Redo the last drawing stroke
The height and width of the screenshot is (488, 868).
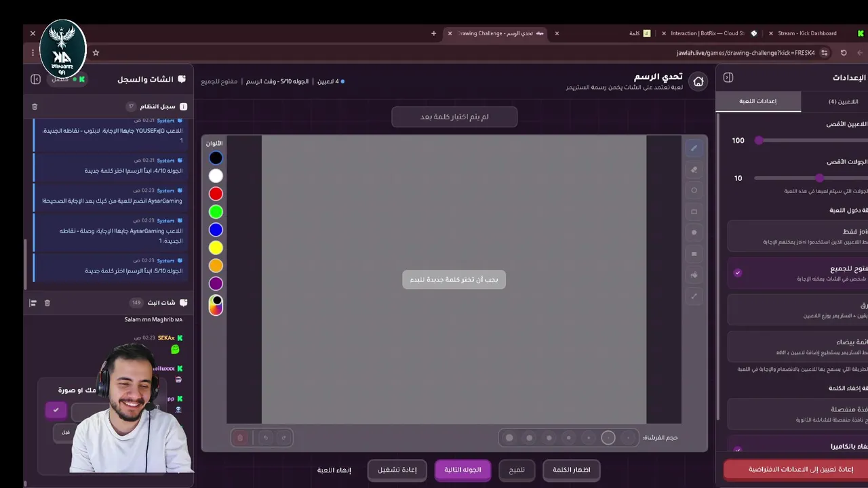[x=283, y=438]
